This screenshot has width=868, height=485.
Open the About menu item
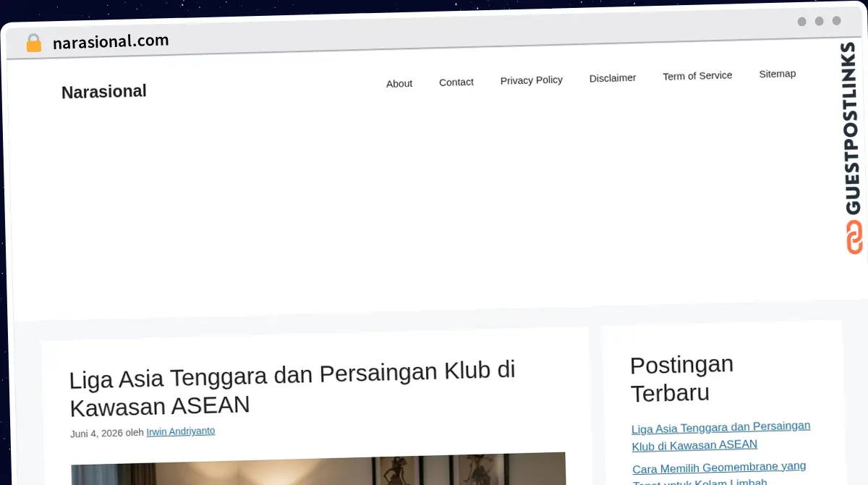point(399,83)
